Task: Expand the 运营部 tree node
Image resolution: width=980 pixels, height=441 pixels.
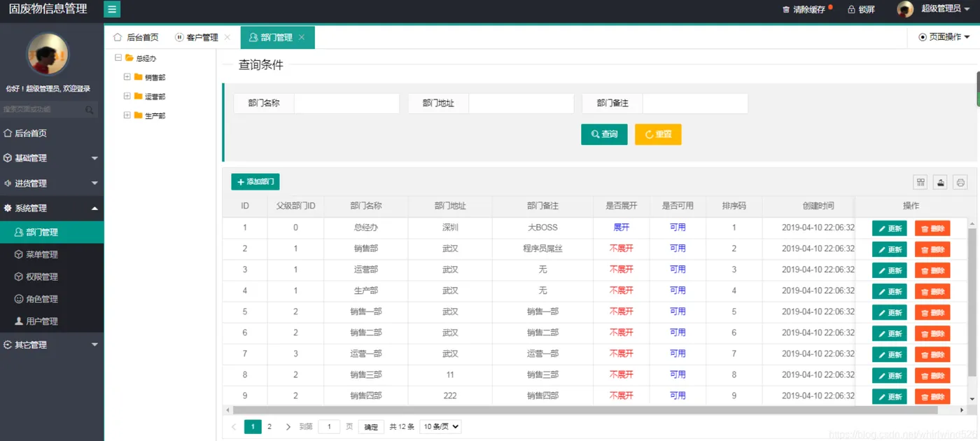Action: coord(127,96)
